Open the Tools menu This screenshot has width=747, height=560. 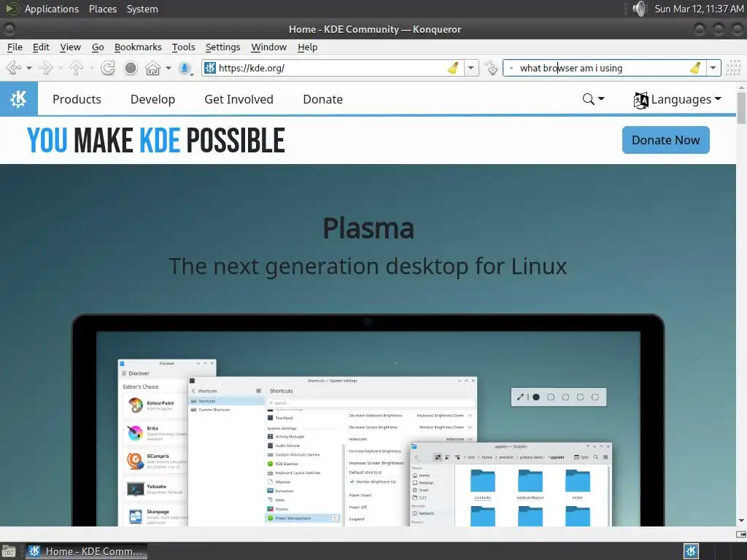tap(183, 47)
